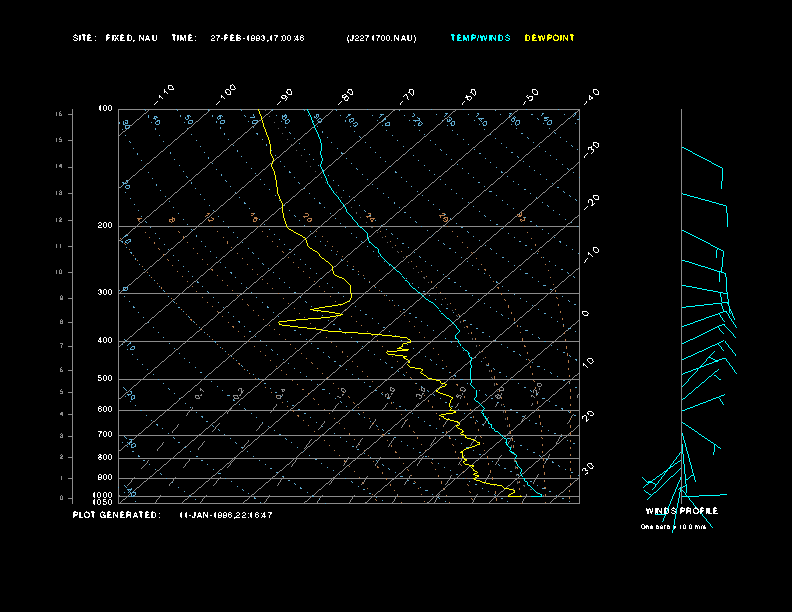Screen dimensions: 792x612
Task: Click the (J2271700.NAU) file identifier
Action: coord(381,38)
